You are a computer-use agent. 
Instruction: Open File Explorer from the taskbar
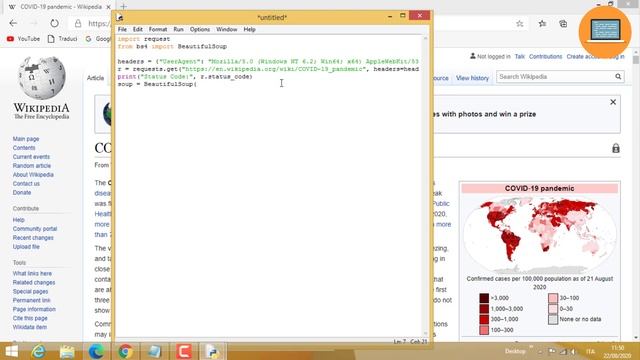67,351
